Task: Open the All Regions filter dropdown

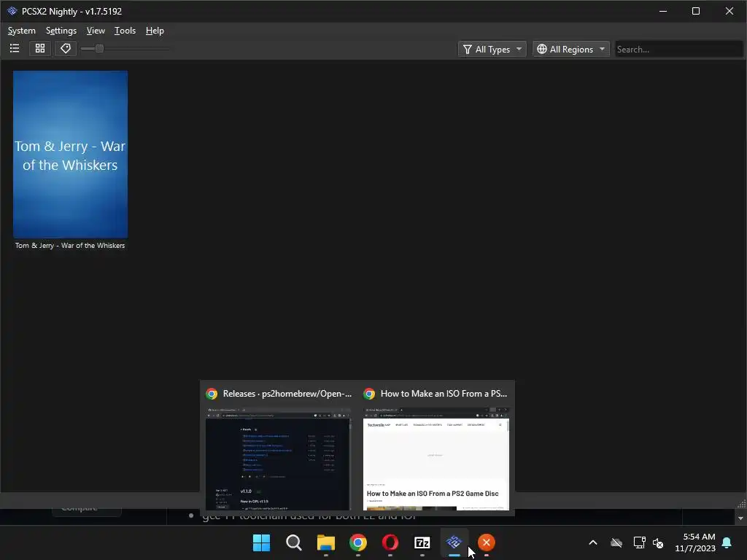Action: click(570, 49)
